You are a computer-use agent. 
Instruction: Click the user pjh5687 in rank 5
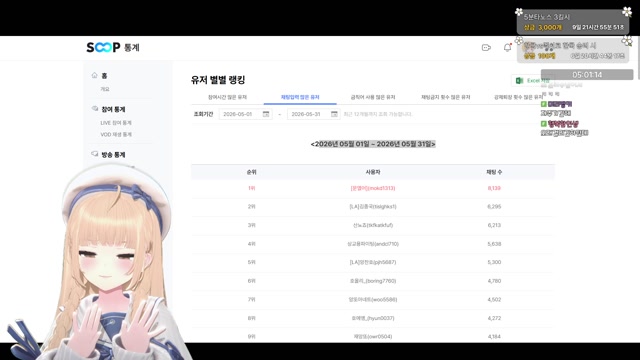(x=373, y=262)
